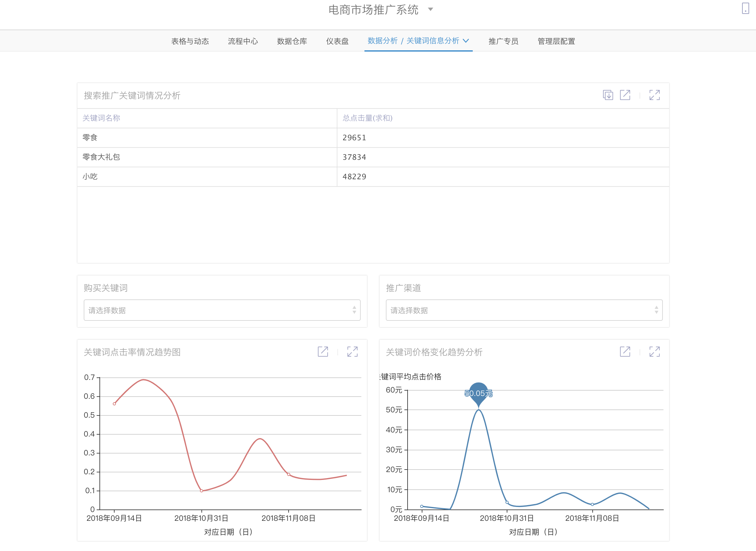
Task: Expand the keyword analysis table to fullscreen
Action: (654, 95)
